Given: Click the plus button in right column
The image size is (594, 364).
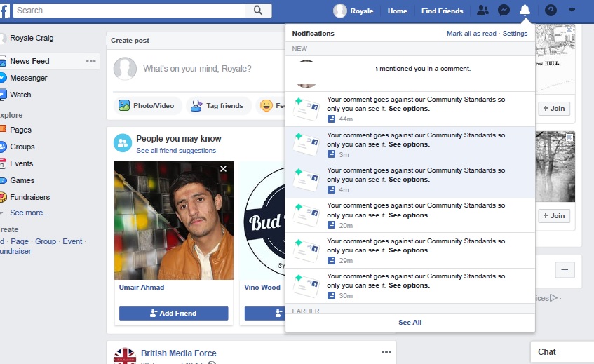Looking at the screenshot, I should [x=565, y=270].
